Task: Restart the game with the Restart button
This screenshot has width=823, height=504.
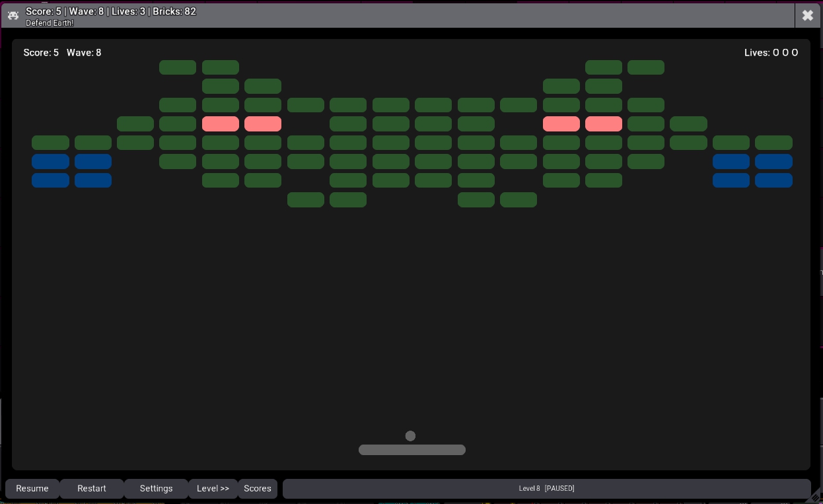Action: coord(92,489)
